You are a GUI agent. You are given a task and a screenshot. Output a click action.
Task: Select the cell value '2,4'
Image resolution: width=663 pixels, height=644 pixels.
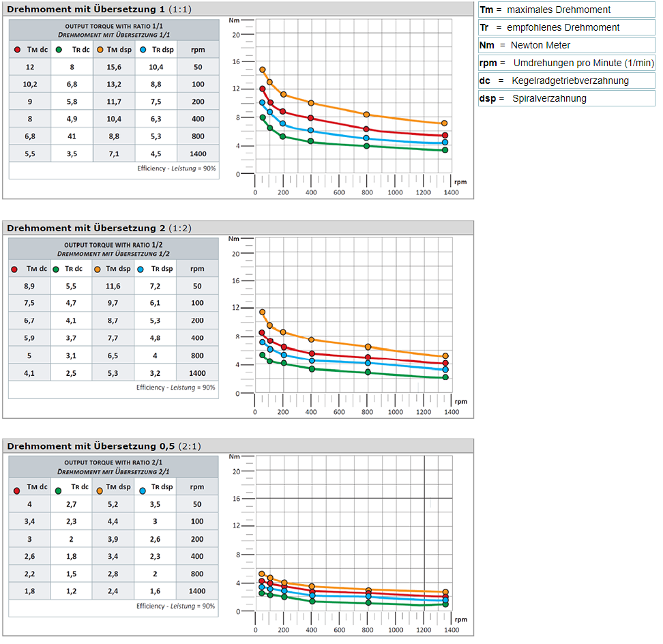click(x=113, y=591)
